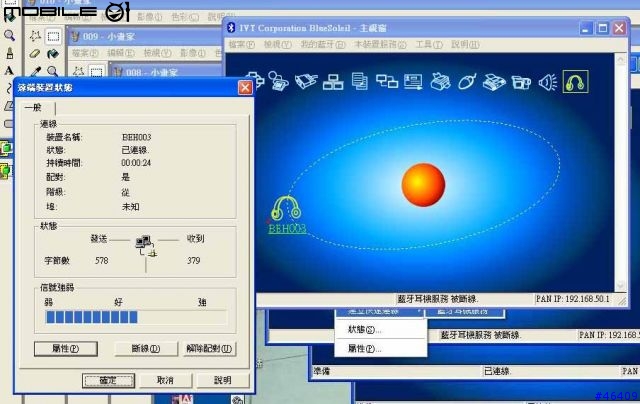Click the Bluetooth logo in BlueSoleil title bar
The image size is (640, 404).
231,28
